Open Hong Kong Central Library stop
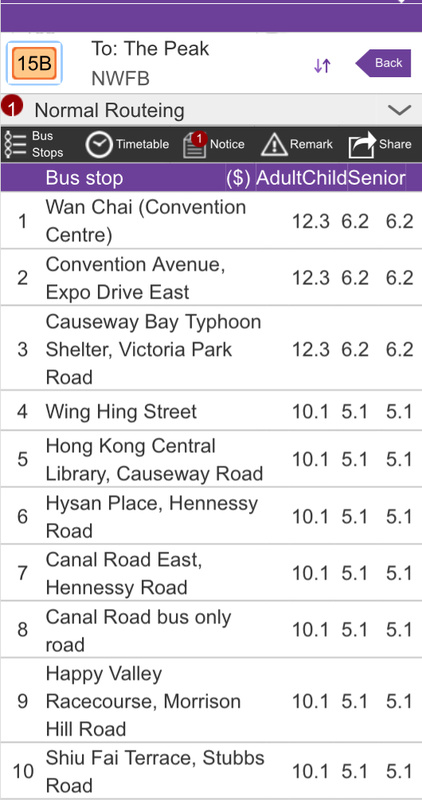Image resolution: width=422 pixels, height=800 pixels. 211,459
